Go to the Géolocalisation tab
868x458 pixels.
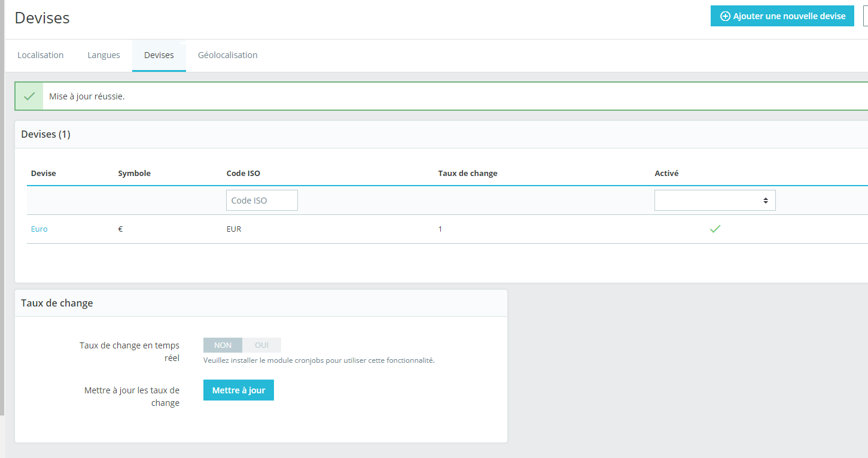pyautogui.click(x=228, y=55)
